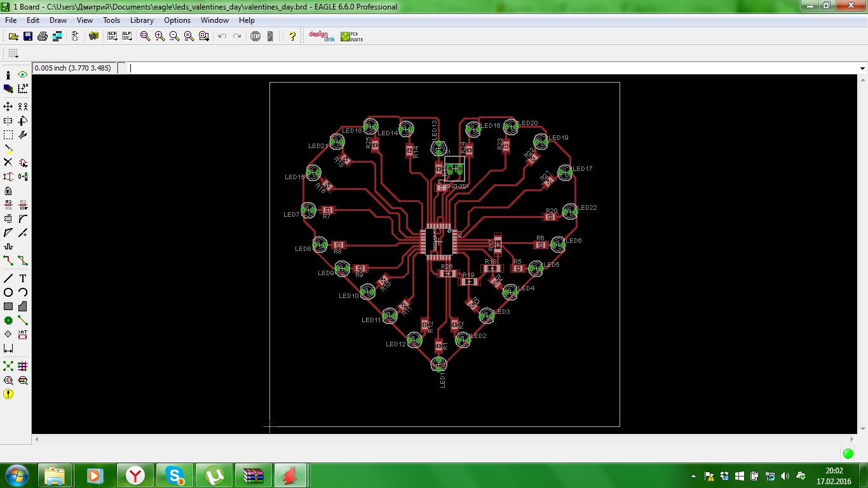Select the Move tool

point(8,107)
